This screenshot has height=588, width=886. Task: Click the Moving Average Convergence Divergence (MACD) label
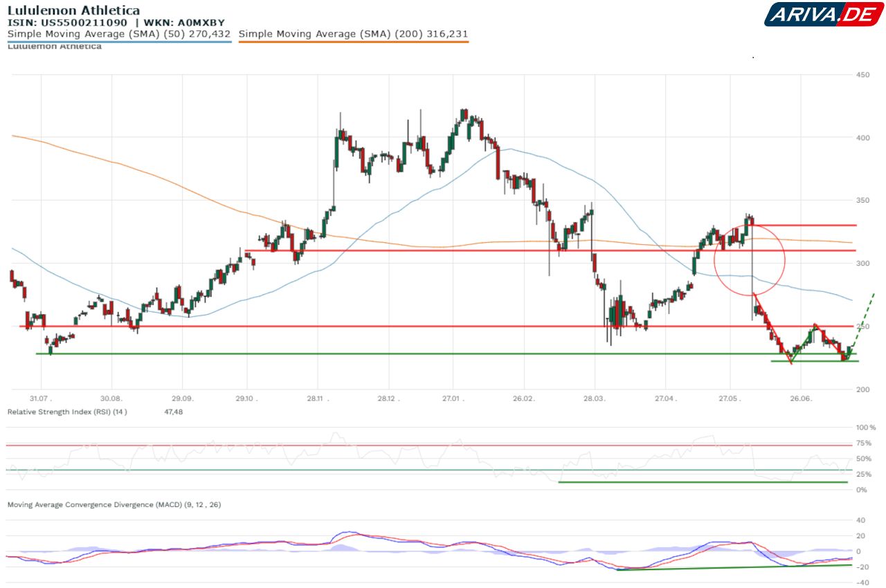[114, 505]
